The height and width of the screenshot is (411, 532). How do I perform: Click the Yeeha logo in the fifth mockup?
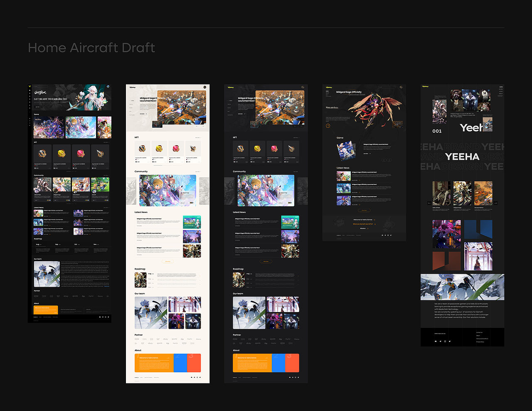click(425, 87)
